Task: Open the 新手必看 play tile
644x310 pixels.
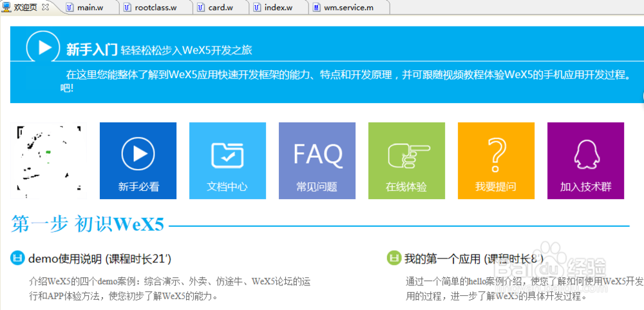Action: (138, 160)
